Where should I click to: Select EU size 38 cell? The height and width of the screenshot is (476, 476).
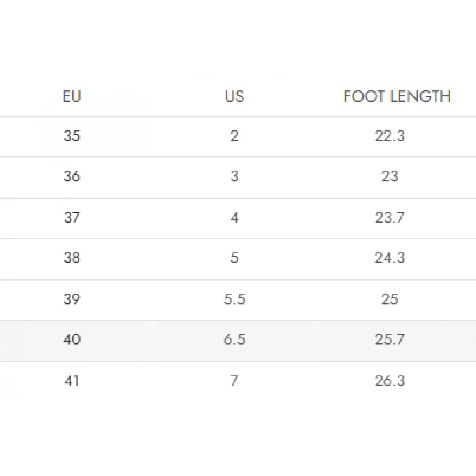[72, 258]
